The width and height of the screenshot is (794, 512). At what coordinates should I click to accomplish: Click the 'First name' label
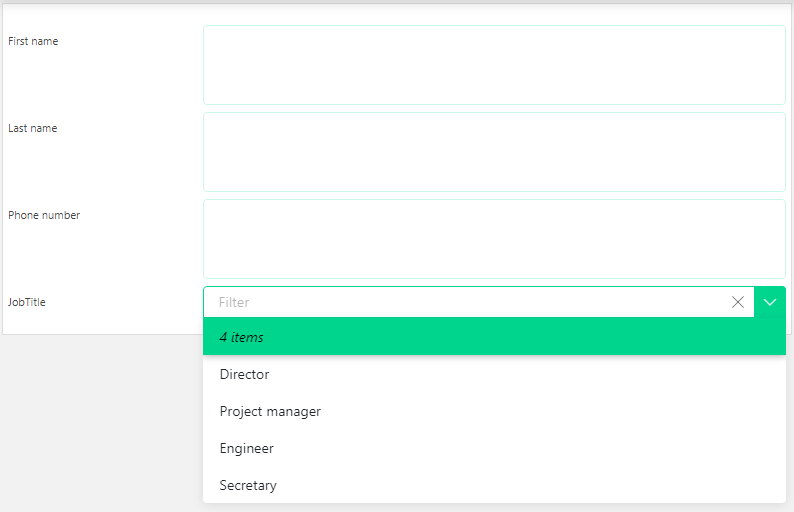point(33,41)
